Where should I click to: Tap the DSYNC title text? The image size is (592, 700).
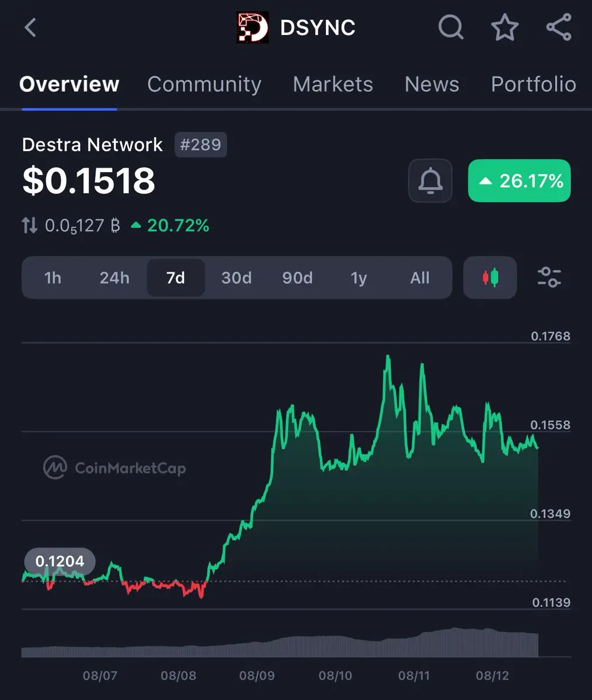[x=318, y=27]
